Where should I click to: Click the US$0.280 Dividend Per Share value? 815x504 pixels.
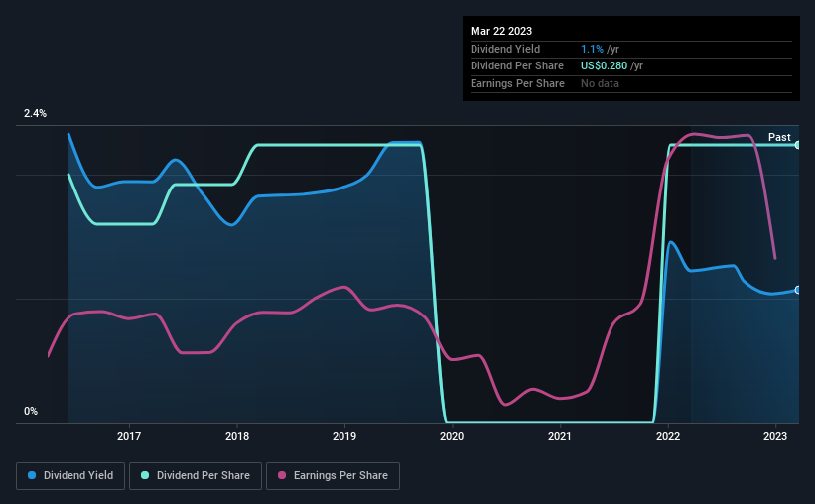click(x=604, y=66)
